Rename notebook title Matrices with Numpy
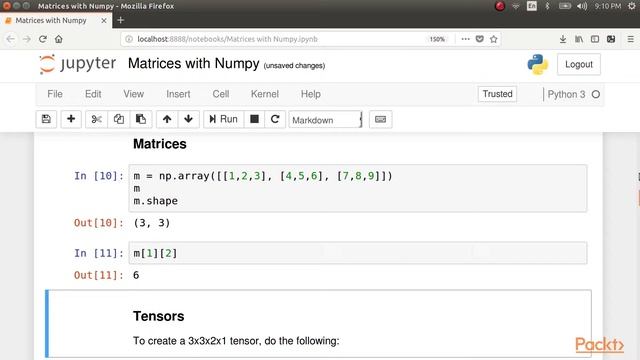640x360 pixels. [x=193, y=64]
